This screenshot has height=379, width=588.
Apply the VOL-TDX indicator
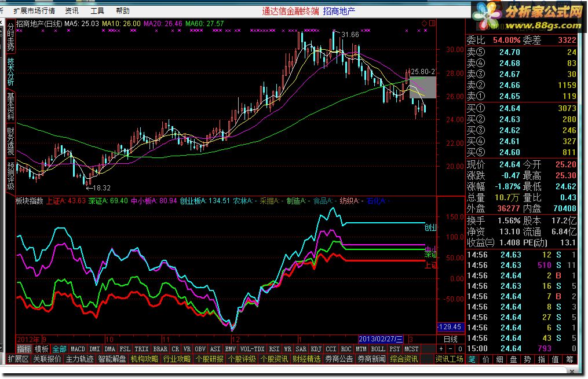click(253, 349)
